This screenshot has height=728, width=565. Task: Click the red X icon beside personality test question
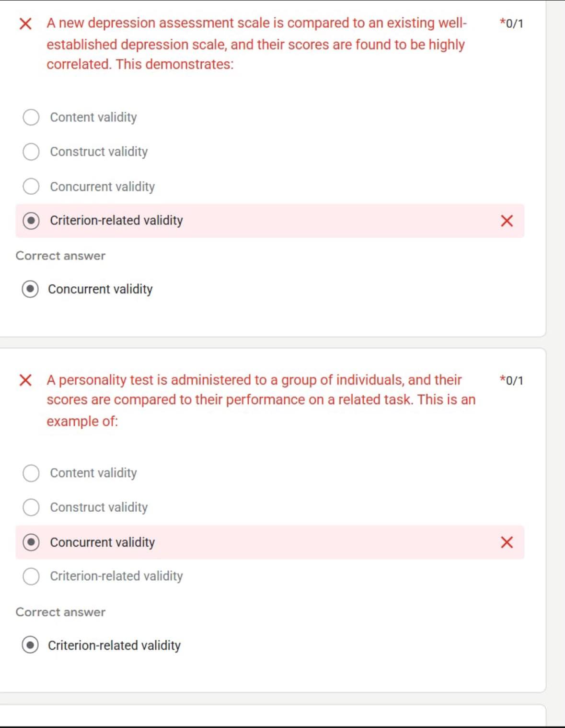tap(25, 380)
